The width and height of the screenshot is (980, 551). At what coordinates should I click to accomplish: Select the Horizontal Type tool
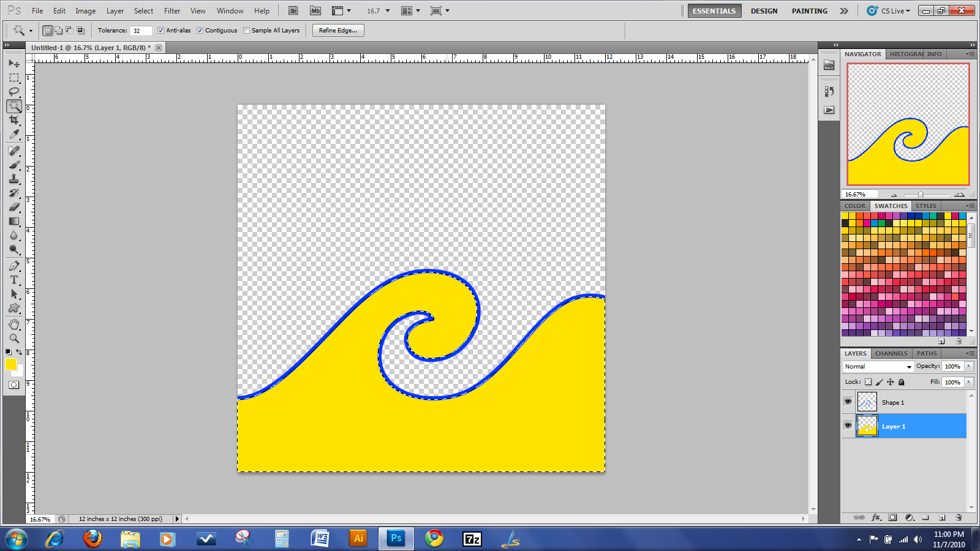click(14, 280)
